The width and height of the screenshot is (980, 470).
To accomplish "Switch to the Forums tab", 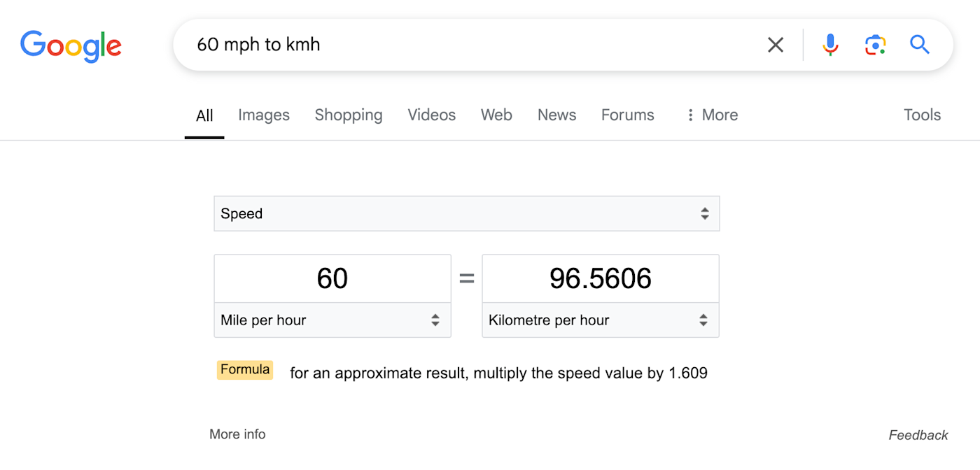I will (628, 115).
